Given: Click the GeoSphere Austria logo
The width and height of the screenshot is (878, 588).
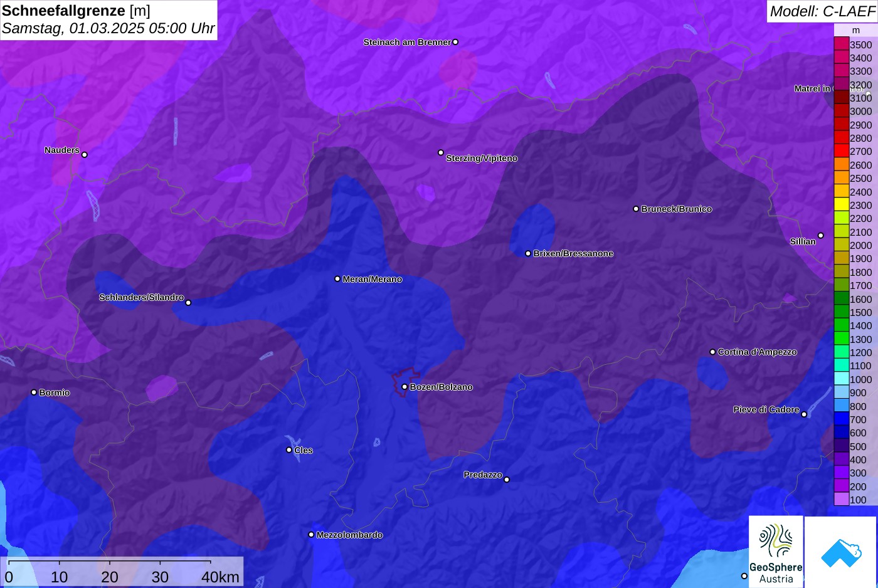Looking at the screenshot, I should pyautogui.click(x=776, y=552).
